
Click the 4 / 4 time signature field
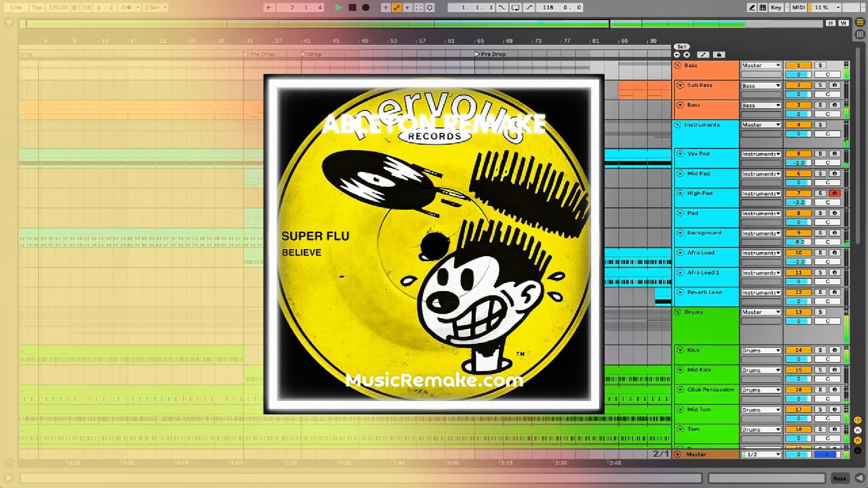click(x=105, y=7)
